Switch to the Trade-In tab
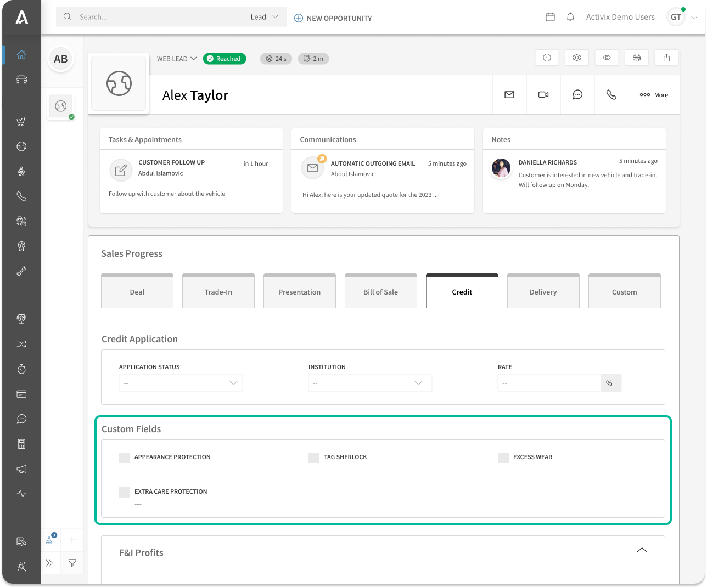This screenshot has height=588, width=707. (x=218, y=292)
